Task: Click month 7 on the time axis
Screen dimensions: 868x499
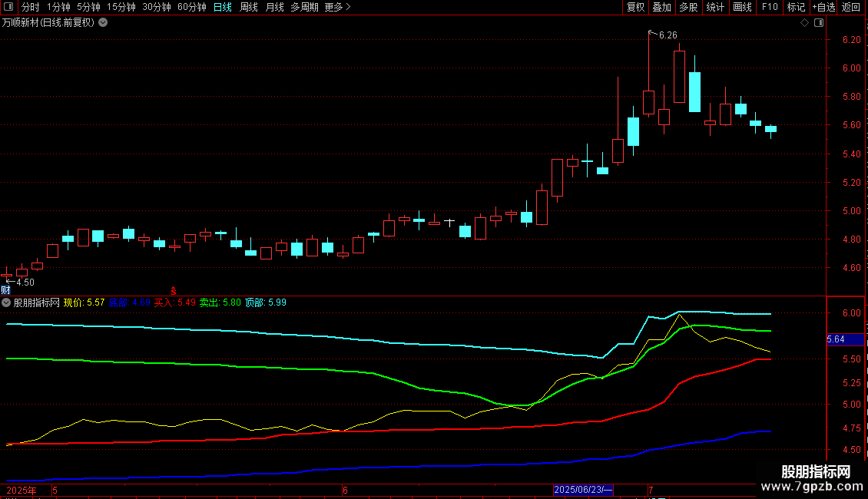Action: [x=651, y=490]
